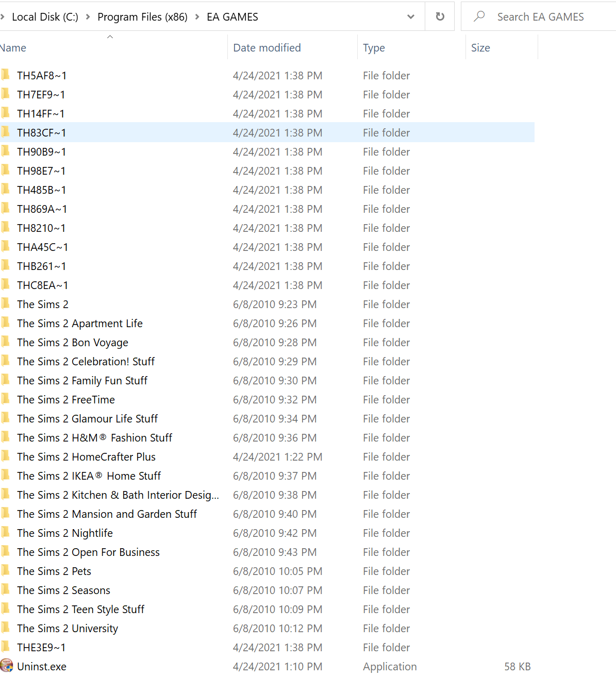616x677 pixels.
Task: Expand chevron after Program Files (x86)
Action: pos(197,17)
